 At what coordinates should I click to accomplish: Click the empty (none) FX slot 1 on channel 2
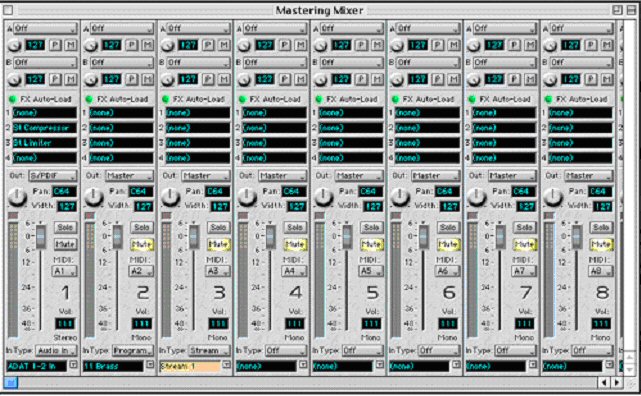coord(121,112)
